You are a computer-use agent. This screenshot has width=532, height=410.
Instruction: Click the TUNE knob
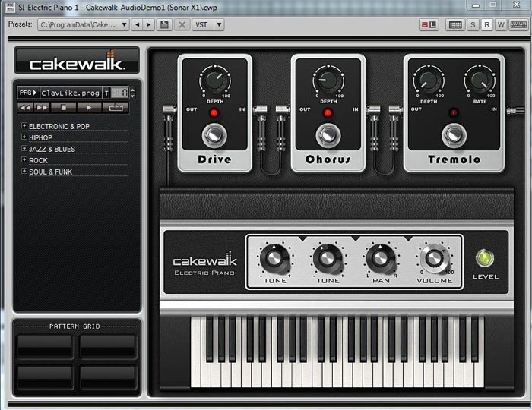pyautogui.click(x=274, y=259)
